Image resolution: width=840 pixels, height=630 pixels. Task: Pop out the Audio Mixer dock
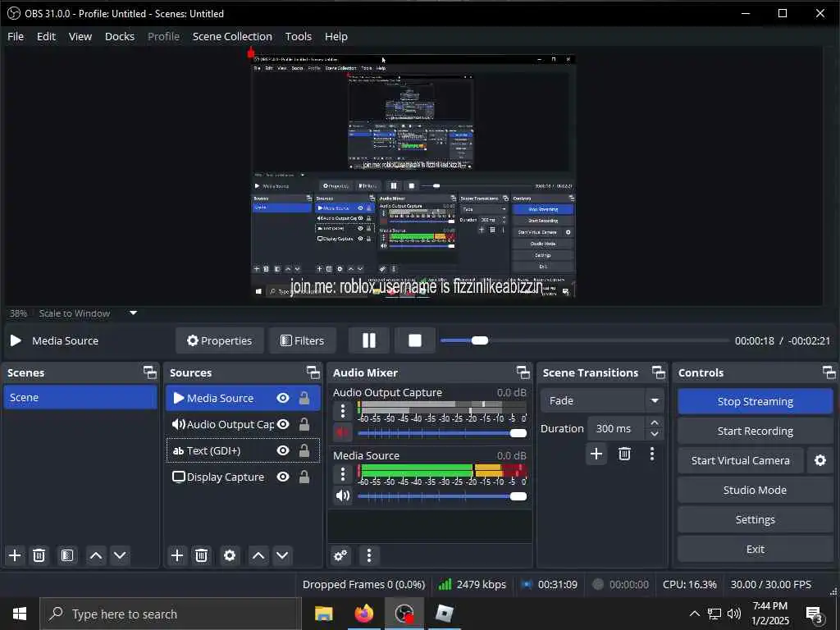pyautogui.click(x=523, y=372)
